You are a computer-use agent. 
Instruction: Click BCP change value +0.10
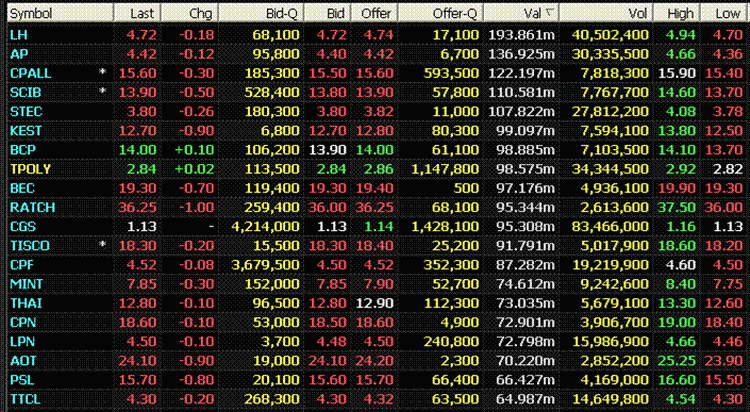[194, 150]
